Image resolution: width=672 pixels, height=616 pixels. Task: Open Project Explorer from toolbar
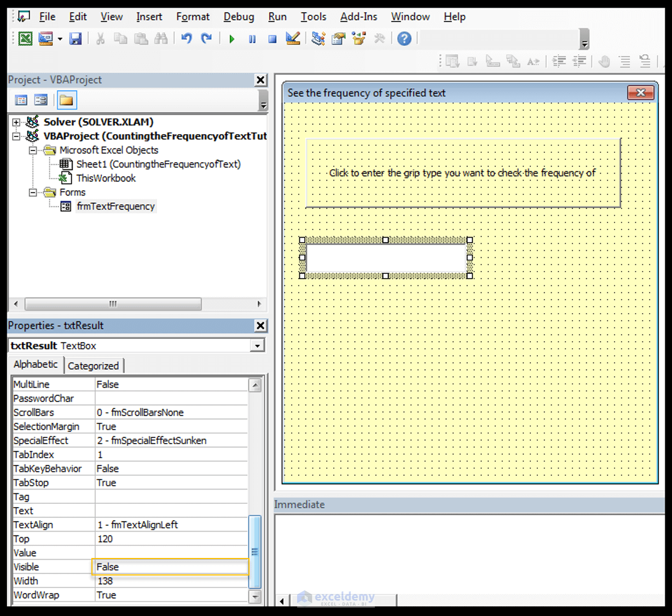click(318, 38)
